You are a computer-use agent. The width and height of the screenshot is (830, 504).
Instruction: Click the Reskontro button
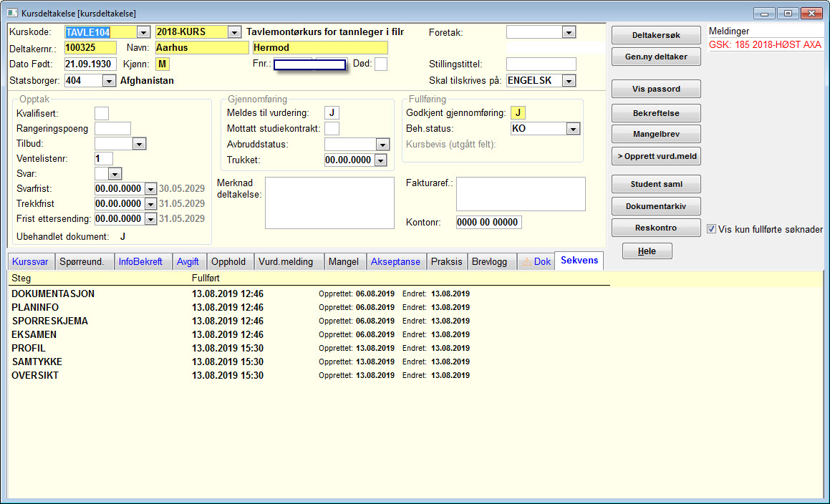pos(657,228)
